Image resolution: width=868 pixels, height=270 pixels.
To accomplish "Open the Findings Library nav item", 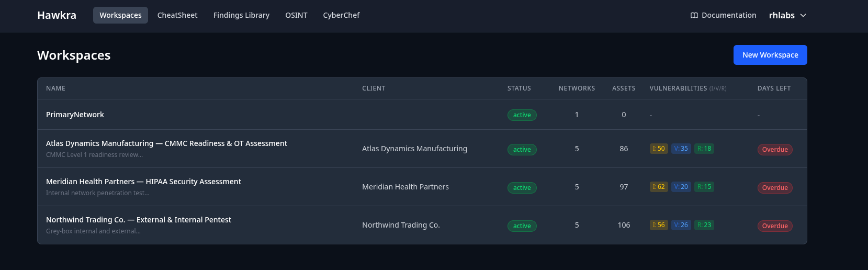I will coord(241,15).
